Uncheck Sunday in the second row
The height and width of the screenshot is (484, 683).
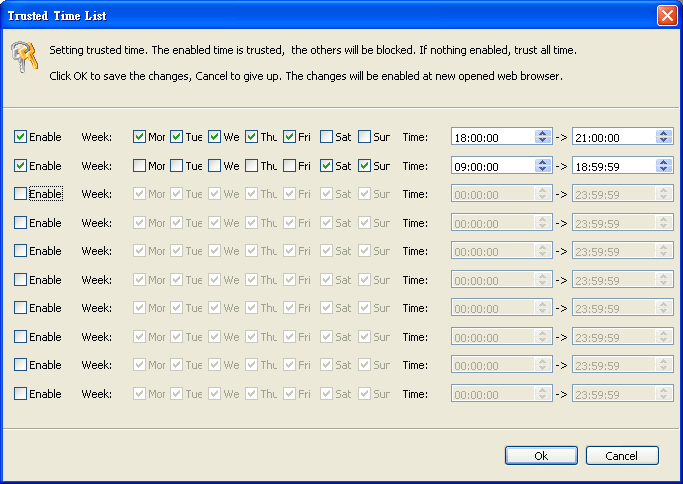365,166
